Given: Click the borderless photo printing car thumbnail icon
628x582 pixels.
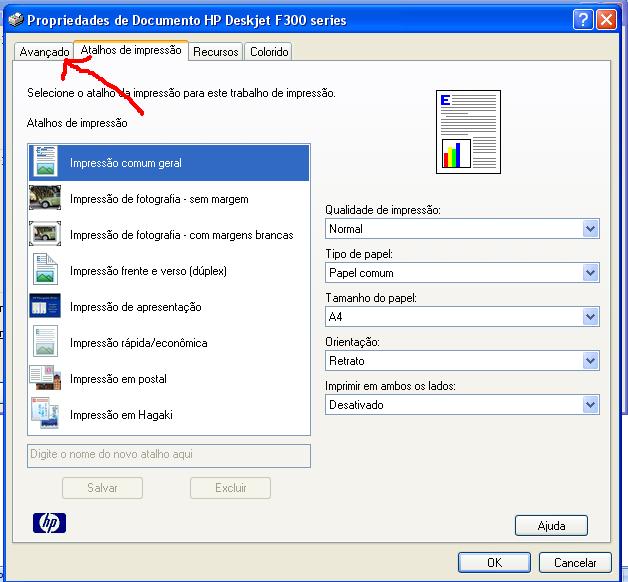Looking at the screenshot, I should [45, 197].
